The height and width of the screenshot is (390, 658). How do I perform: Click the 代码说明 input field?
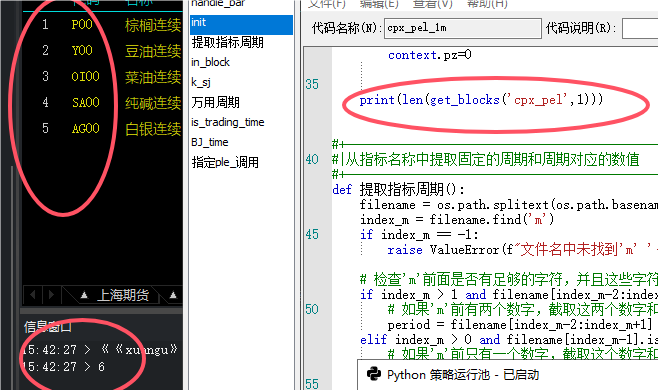tap(640, 28)
